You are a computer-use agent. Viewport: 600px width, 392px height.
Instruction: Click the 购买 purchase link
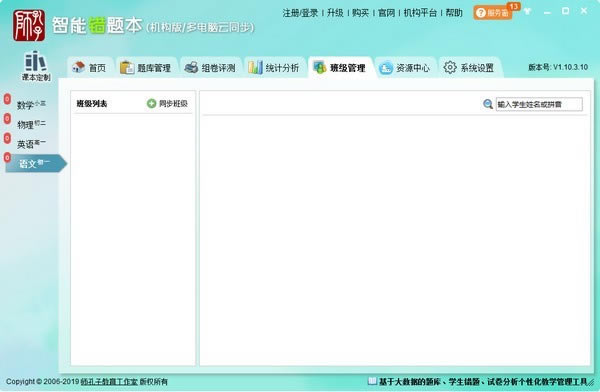360,13
